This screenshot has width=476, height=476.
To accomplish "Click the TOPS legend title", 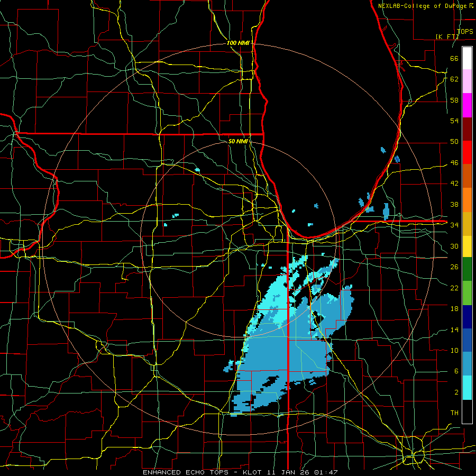I will coord(465,31).
